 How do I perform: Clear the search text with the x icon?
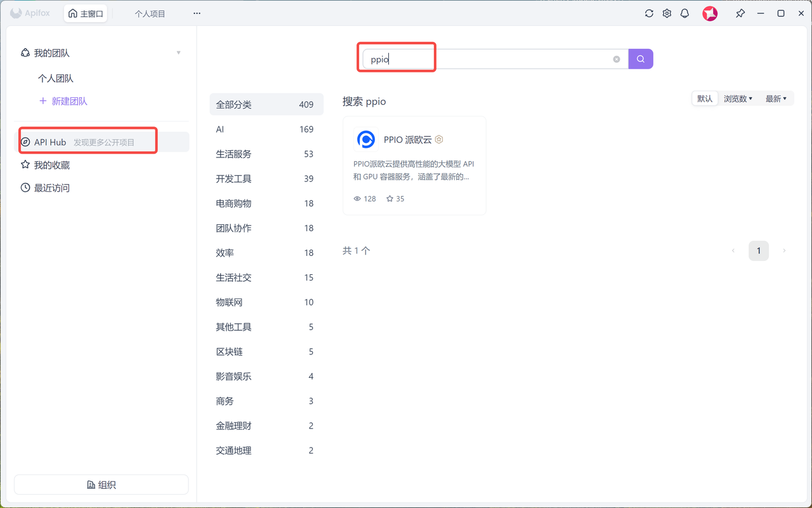(617, 59)
